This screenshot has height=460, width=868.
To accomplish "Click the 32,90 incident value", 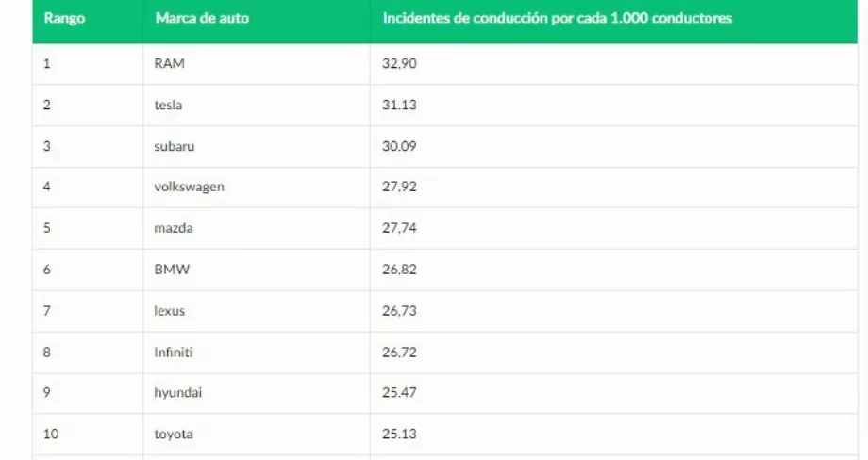I will coord(399,63).
